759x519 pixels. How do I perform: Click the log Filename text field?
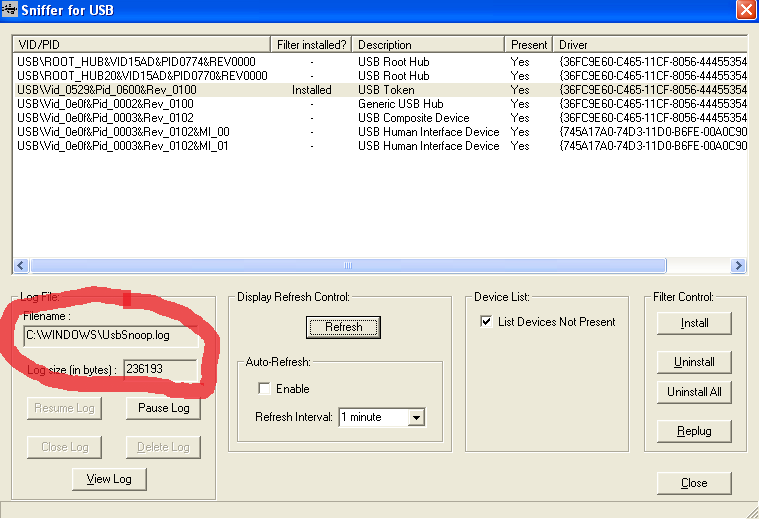coord(110,335)
